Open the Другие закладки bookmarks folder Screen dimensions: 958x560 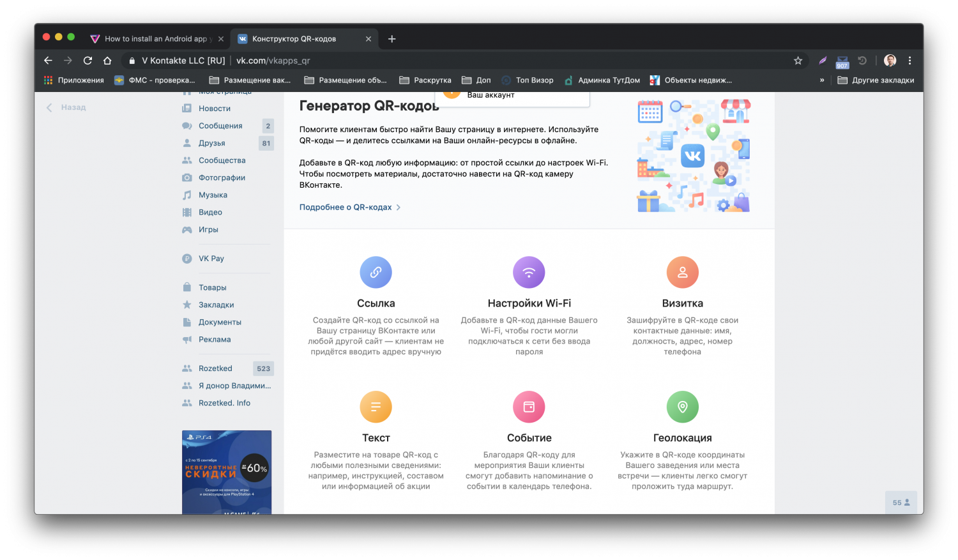pos(876,80)
